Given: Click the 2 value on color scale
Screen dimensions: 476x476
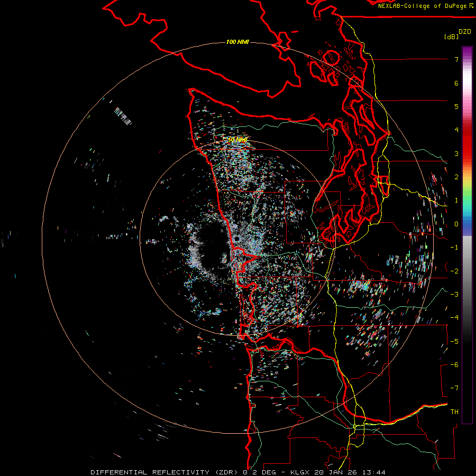Looking at the screenshot, I should pyautogui.click(x=456, y=177).
